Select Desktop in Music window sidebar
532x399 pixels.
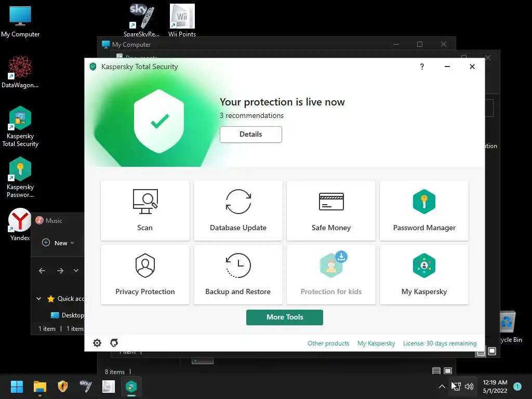click(x=67, y=315)
